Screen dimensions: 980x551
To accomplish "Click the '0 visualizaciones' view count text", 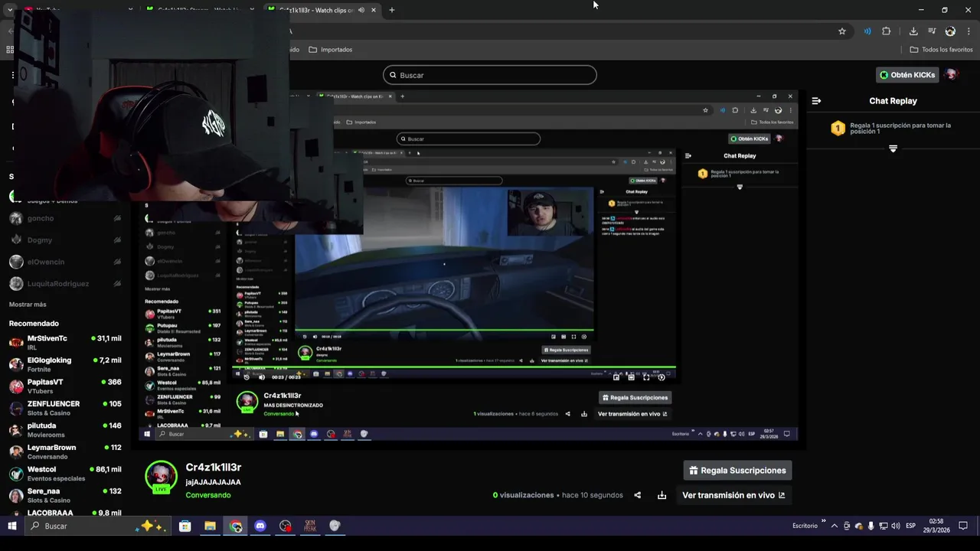I will tap(523, 495).
